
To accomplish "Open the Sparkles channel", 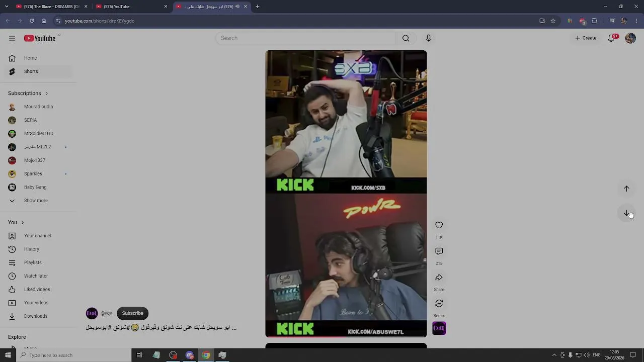I will pos(38,173).
